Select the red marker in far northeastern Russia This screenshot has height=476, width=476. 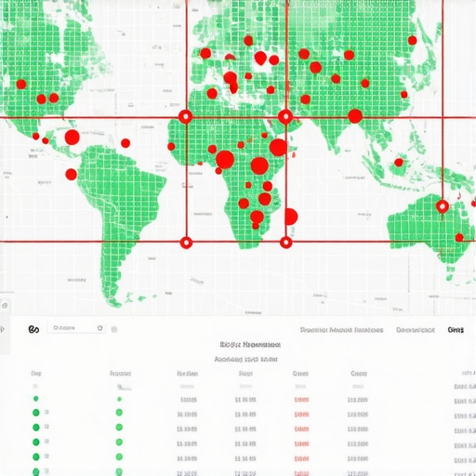click(412, 40)
